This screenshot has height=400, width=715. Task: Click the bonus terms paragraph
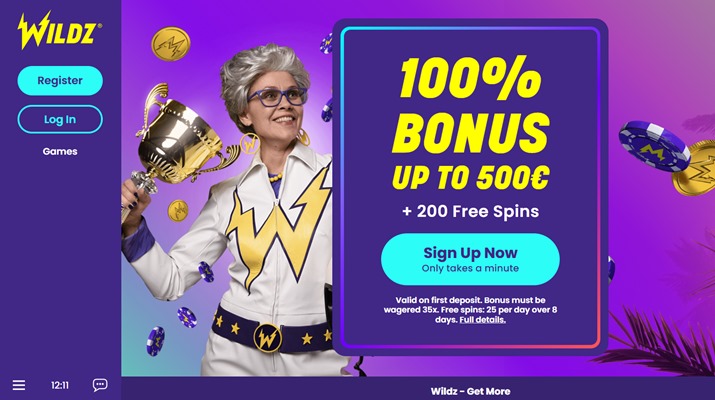click(470, 310)
